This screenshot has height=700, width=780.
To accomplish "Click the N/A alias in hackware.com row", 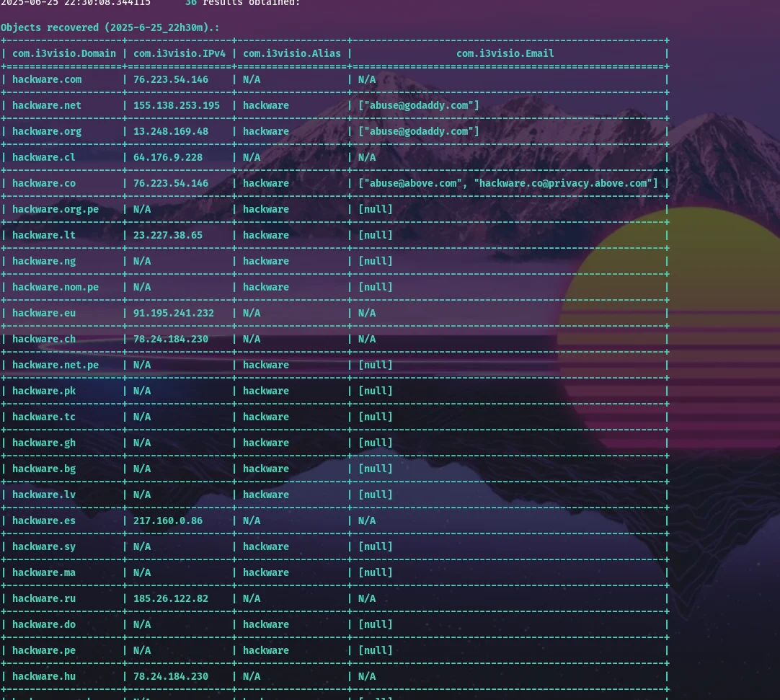I will [251, 79].
